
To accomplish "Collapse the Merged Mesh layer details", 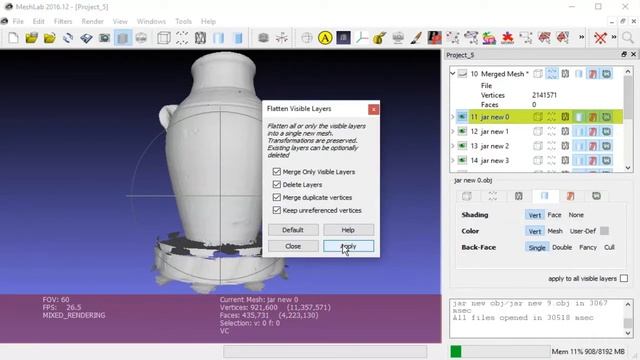I will pyautogui.click(x=453, y=74).
